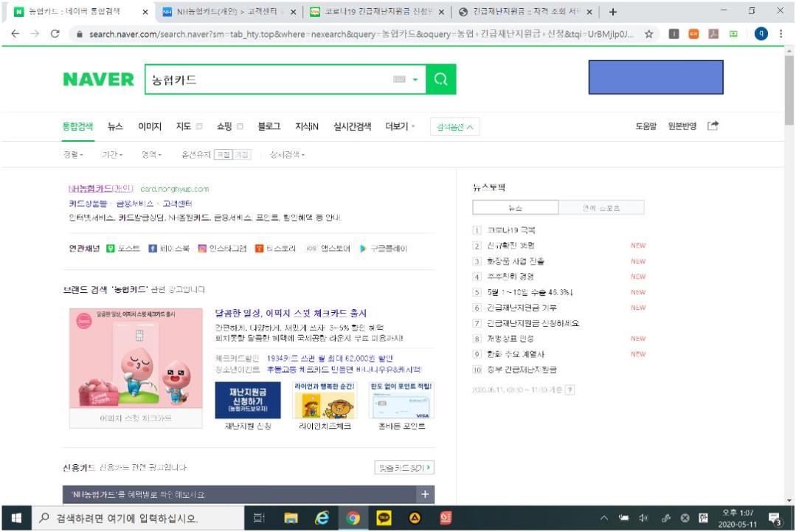Open Task View on the taskbar
This screenshot has width=796, height=532.
(x=259, y=518)
